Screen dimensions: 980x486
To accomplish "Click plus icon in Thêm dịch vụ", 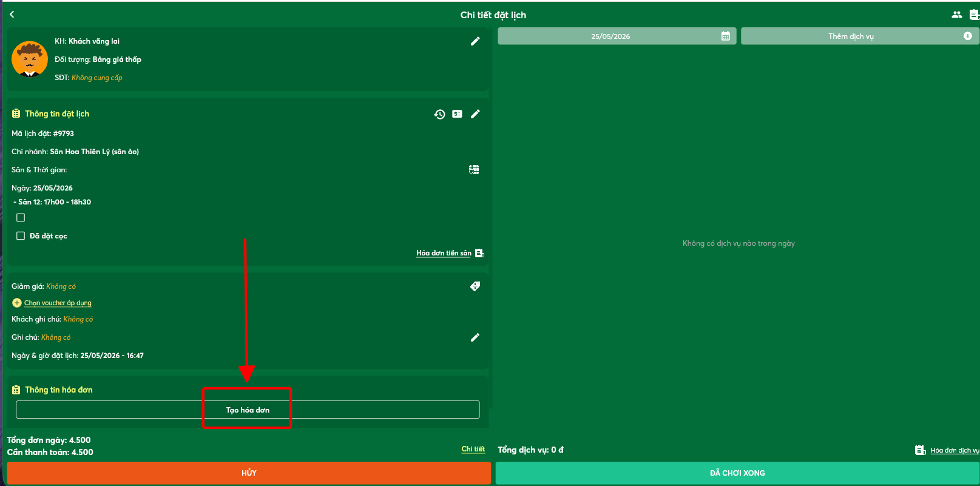I will (968, 36).
